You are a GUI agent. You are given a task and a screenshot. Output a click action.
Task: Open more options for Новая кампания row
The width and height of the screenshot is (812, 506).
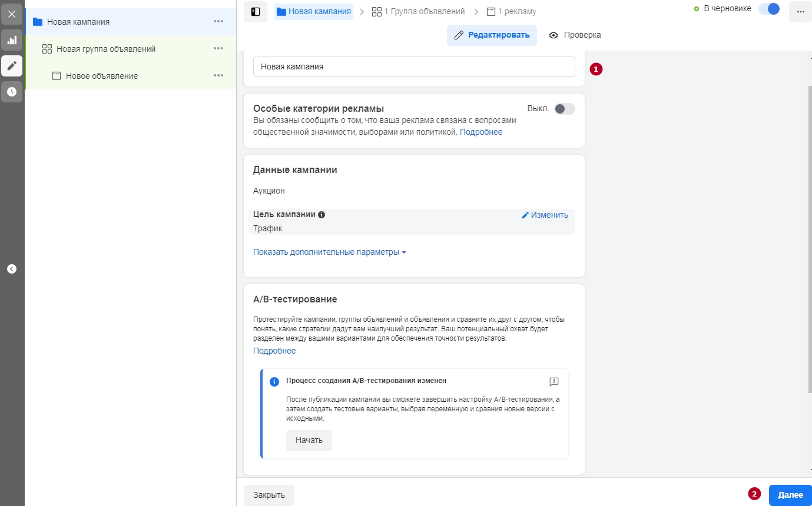coord(218,22)
